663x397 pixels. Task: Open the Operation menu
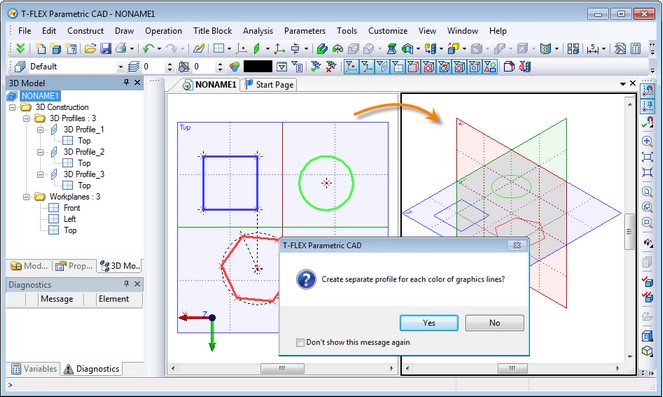tap(163, 31)
